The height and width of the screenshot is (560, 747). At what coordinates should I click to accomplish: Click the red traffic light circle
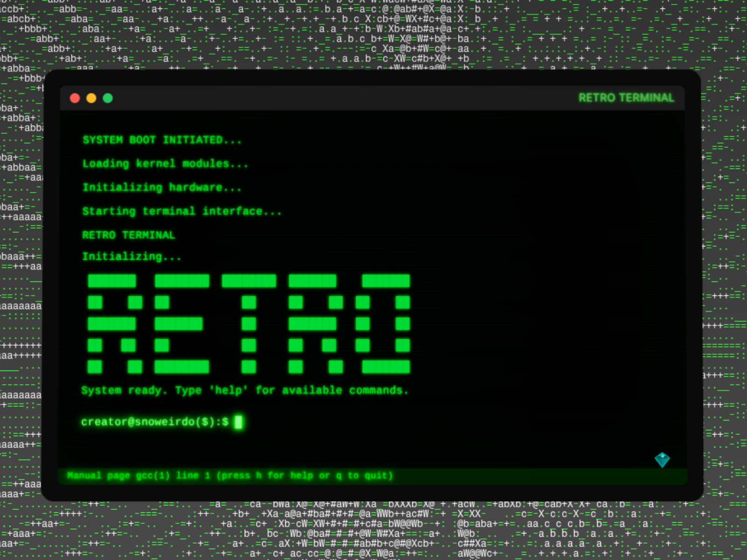[75, 98]
